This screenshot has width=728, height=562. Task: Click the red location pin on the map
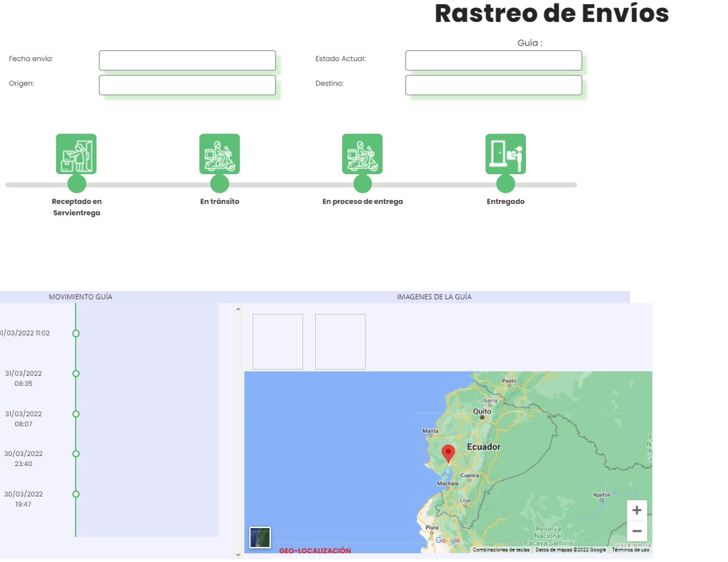click(448, 453)
